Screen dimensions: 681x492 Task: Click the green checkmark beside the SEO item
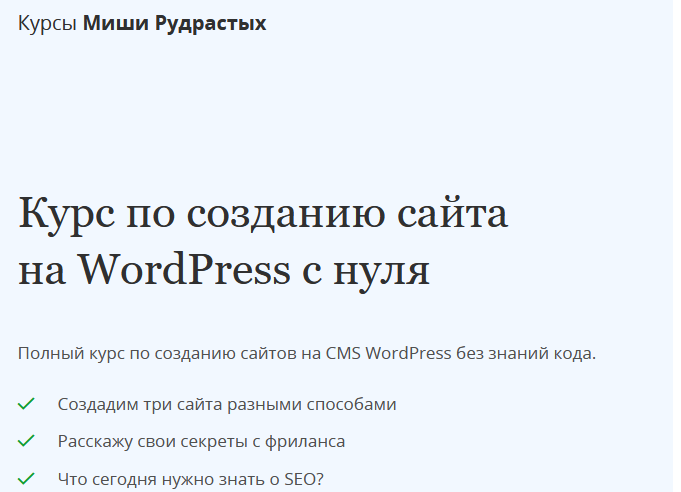[27, 478]
